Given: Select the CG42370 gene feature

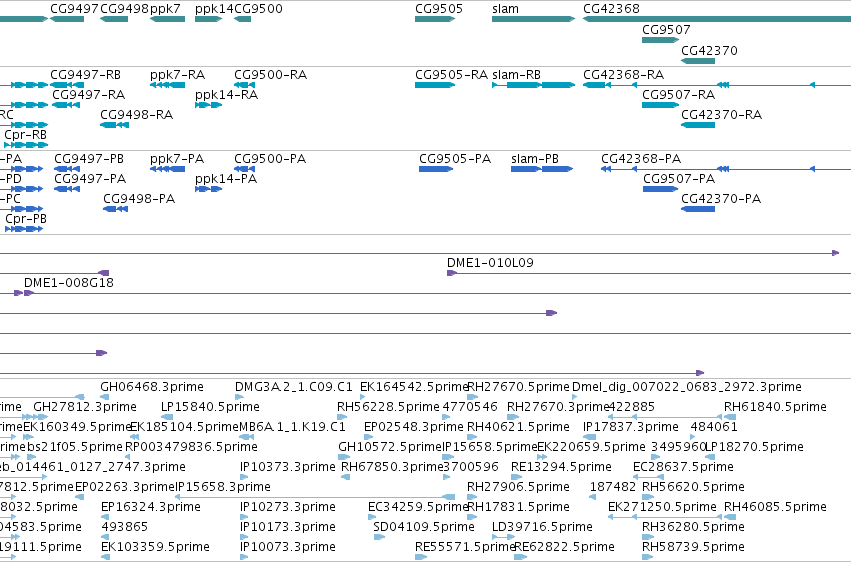Looking at the screenshot, I should point(698,61).
